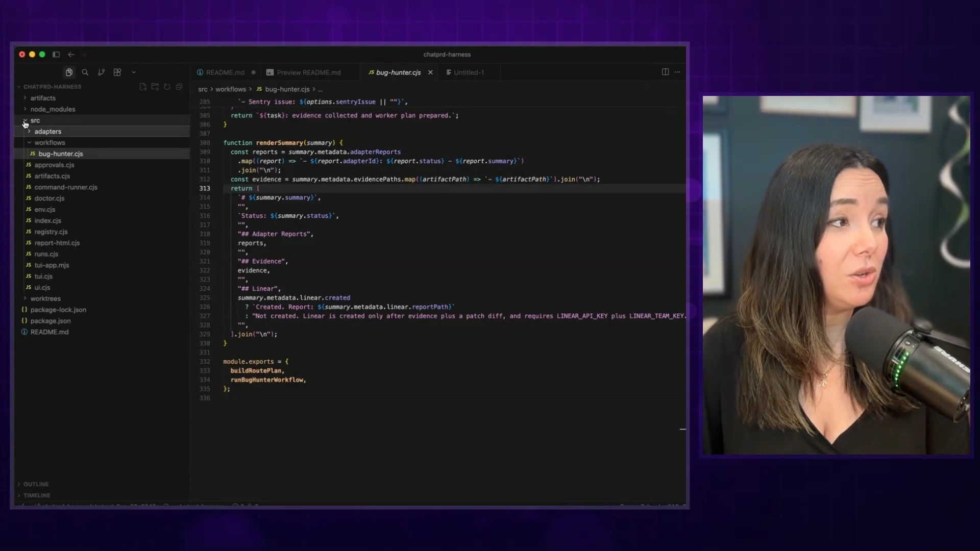Image resolution: width=980 pixels, height=551 pixels.
Task: Place cursor on renderSummary function name
Action: tap(279, 143)
